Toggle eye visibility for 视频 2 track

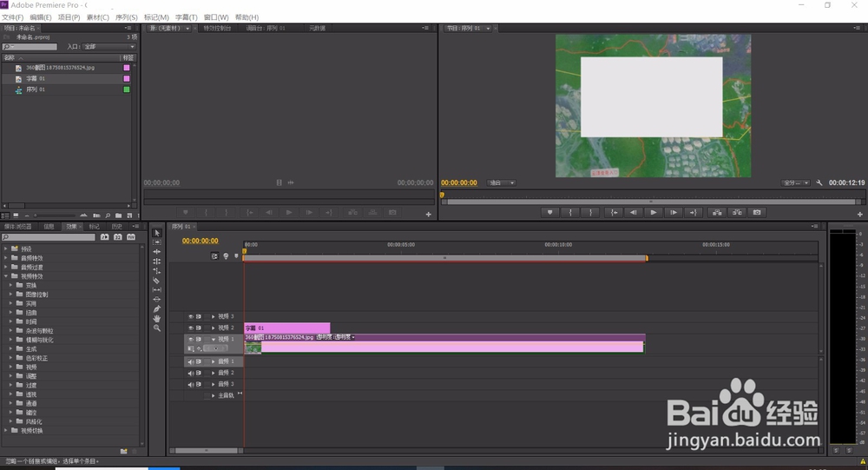(x=190, y=328)
